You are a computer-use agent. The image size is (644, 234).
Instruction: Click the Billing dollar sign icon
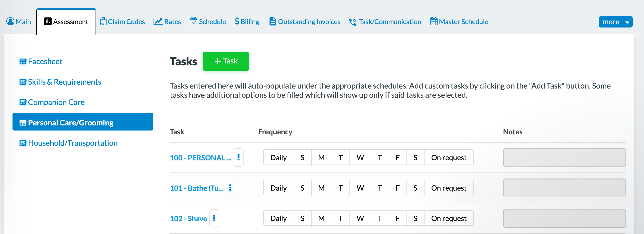[237, 21]
